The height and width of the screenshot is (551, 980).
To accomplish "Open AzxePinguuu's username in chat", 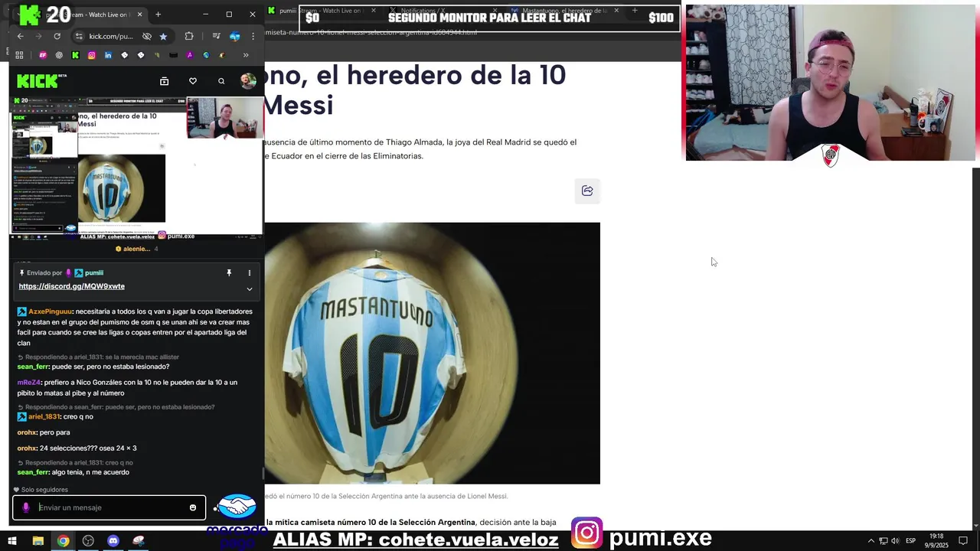I will [51, 311].
